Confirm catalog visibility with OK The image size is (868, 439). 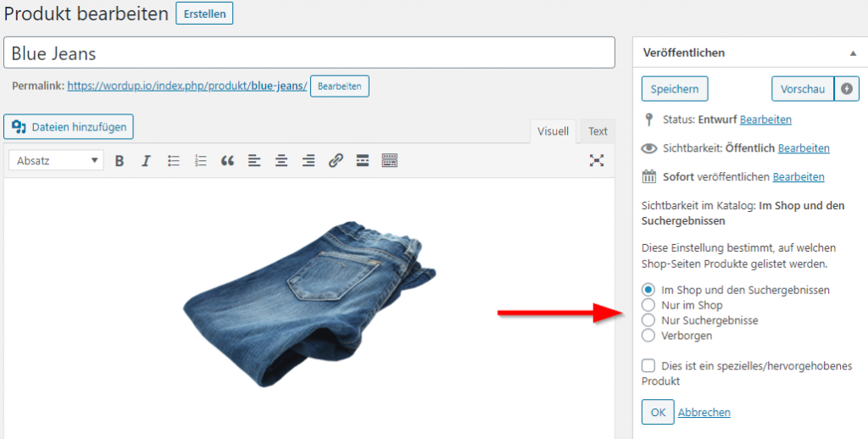click(x=658, y=412)
